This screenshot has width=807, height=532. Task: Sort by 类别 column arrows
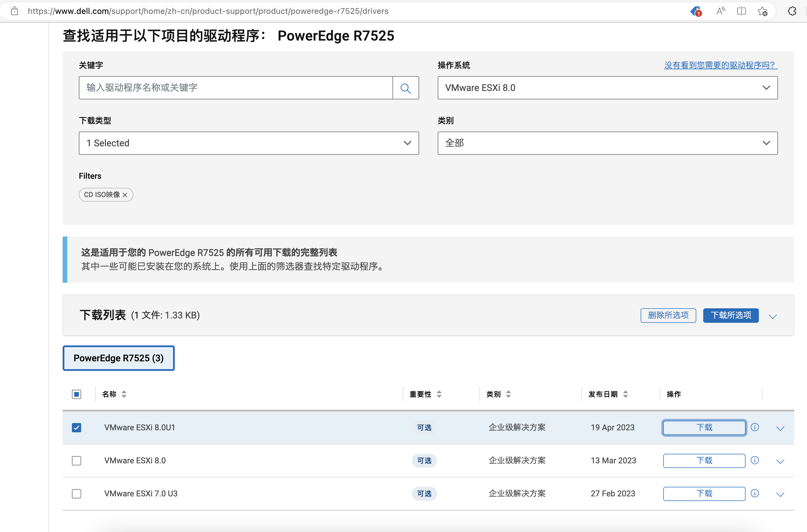point(508,394)
